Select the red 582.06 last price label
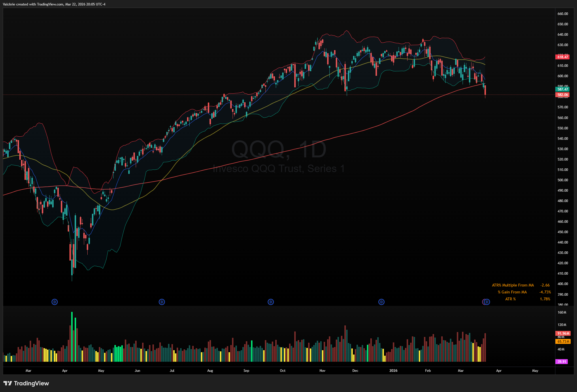Viewport: 577px width, 392px height. [x=562, y=95]
